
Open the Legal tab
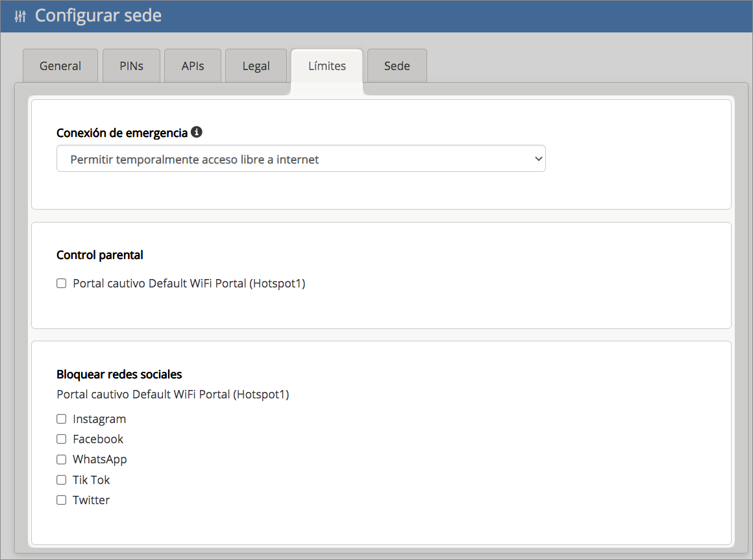point(256,66)
